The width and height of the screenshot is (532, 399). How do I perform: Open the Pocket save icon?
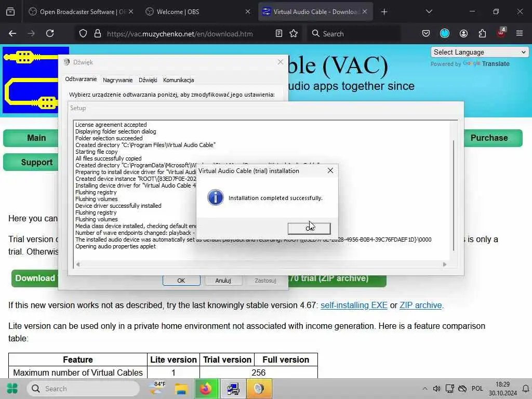pos(426,34)
